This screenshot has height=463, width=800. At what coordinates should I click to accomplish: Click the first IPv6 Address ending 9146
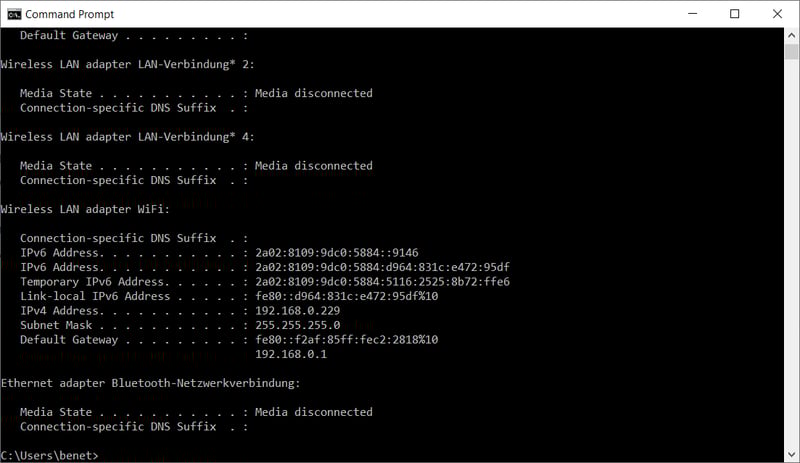[337, 253]
